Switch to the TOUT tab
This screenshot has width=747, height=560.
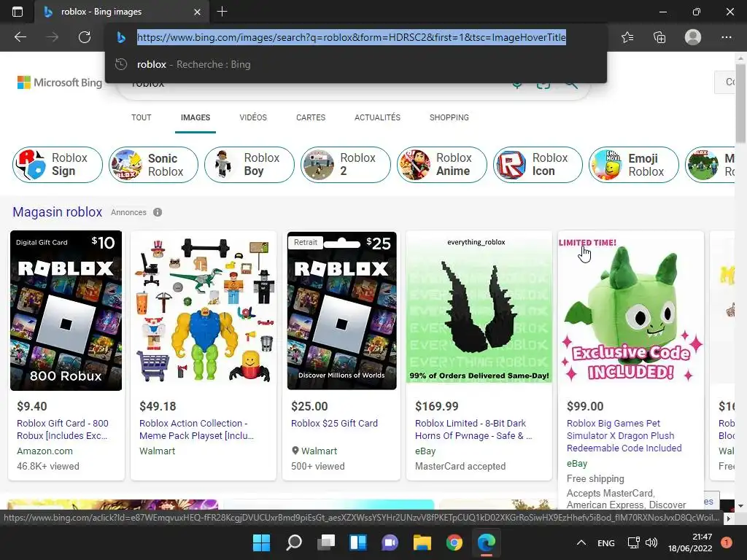coord(142,117)
